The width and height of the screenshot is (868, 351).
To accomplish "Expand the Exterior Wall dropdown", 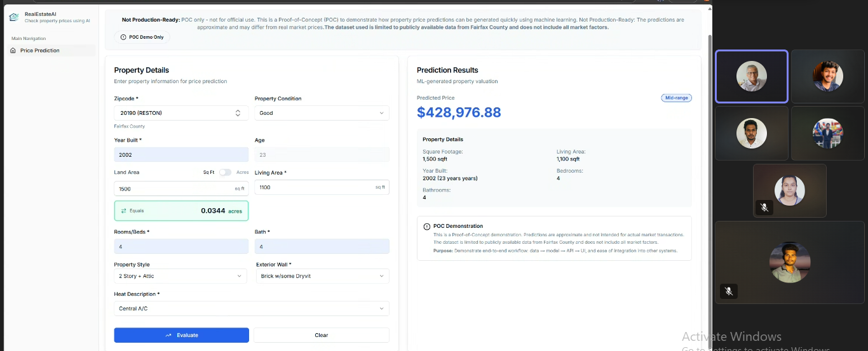I will pos(322,276).
